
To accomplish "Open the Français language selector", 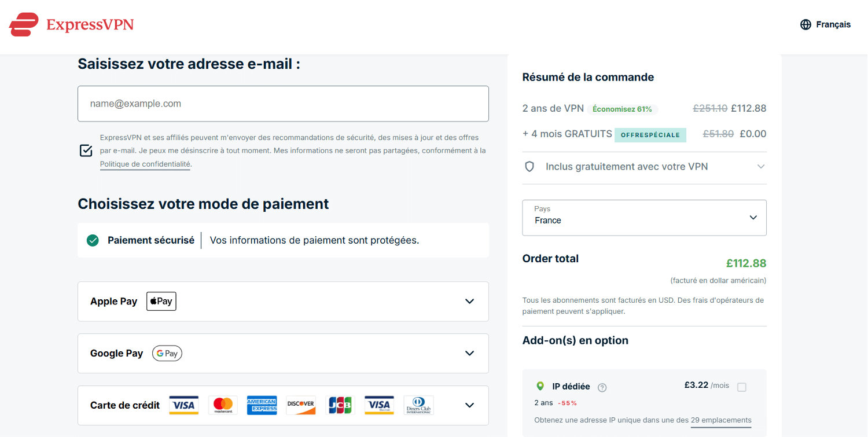I will tap(825, 25).
